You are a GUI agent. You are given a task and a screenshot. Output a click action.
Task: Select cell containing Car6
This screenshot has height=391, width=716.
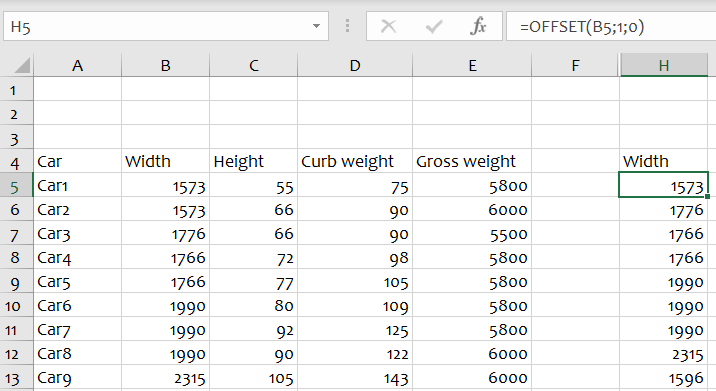(78, 305)
